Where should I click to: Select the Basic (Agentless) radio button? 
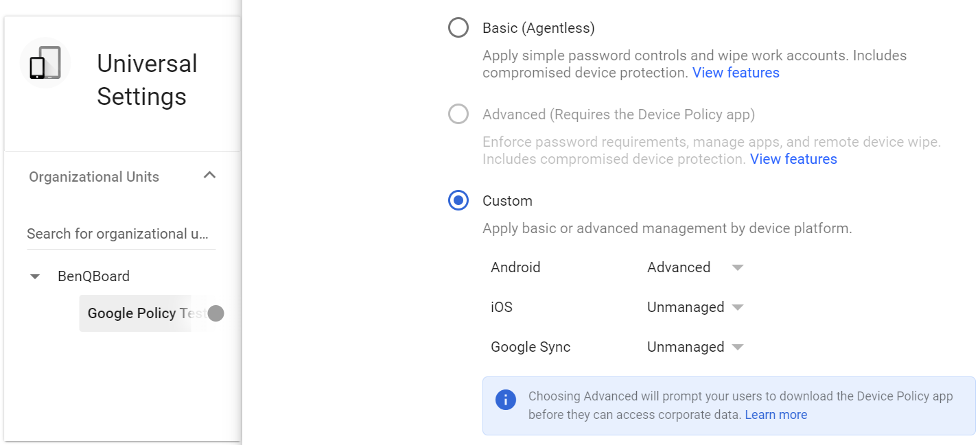click(x=458, y=27)
